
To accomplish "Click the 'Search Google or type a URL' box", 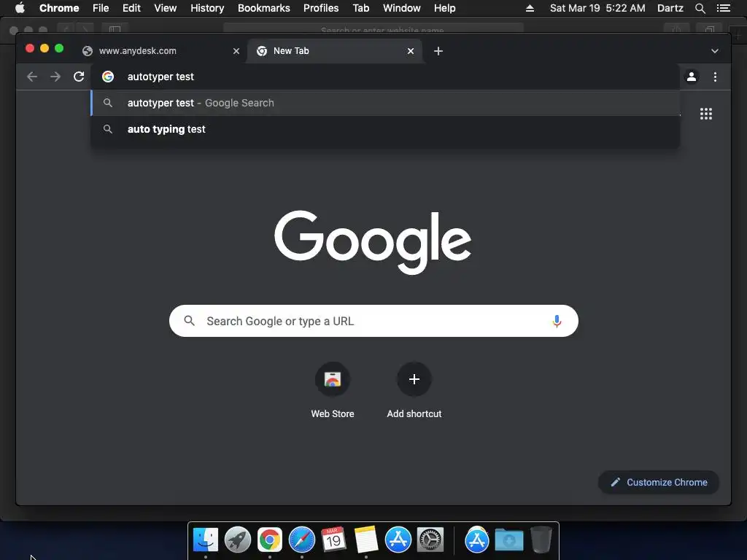I will point(373,321).
